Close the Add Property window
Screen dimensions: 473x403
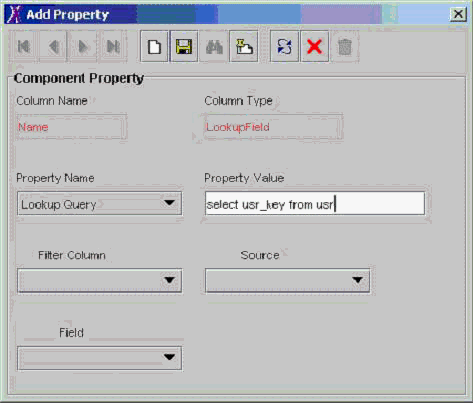click(458, 14)
